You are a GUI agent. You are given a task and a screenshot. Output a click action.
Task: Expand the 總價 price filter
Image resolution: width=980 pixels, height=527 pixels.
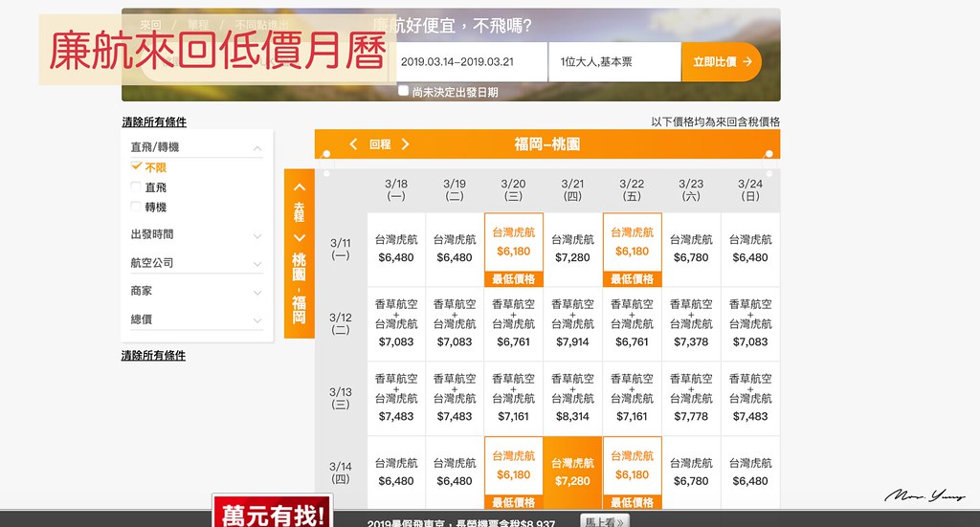click(x=257, y=319)
